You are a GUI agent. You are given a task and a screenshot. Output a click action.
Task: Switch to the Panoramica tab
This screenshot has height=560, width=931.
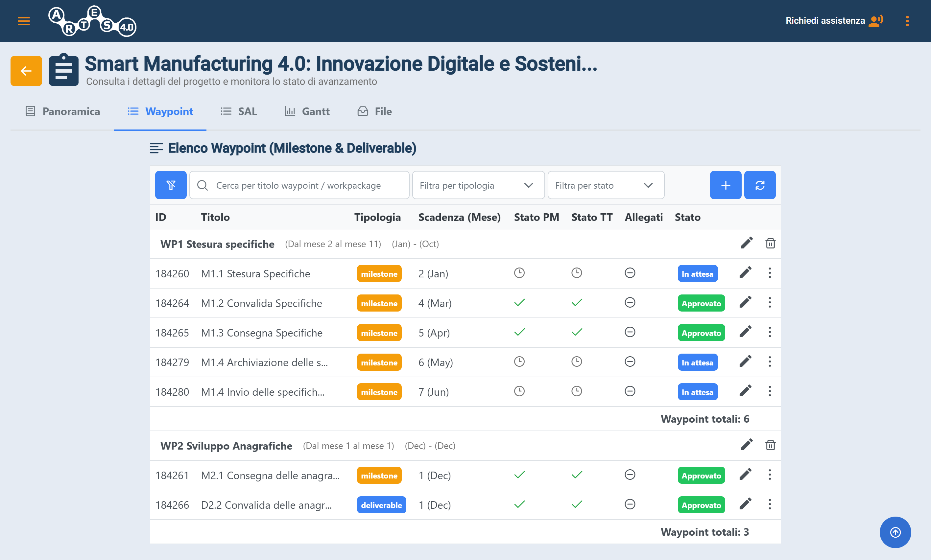(x=63, y=111)
